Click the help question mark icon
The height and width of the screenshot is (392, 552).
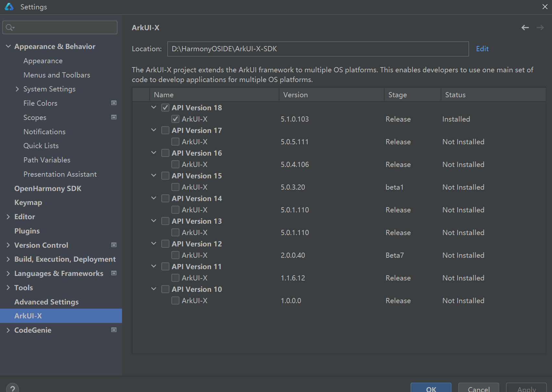click(x=12, y=388)
